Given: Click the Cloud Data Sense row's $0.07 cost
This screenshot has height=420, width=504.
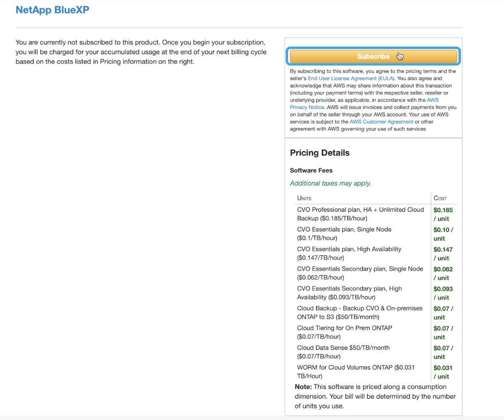Looking at the screenshot, I should (x=443, y=352).
